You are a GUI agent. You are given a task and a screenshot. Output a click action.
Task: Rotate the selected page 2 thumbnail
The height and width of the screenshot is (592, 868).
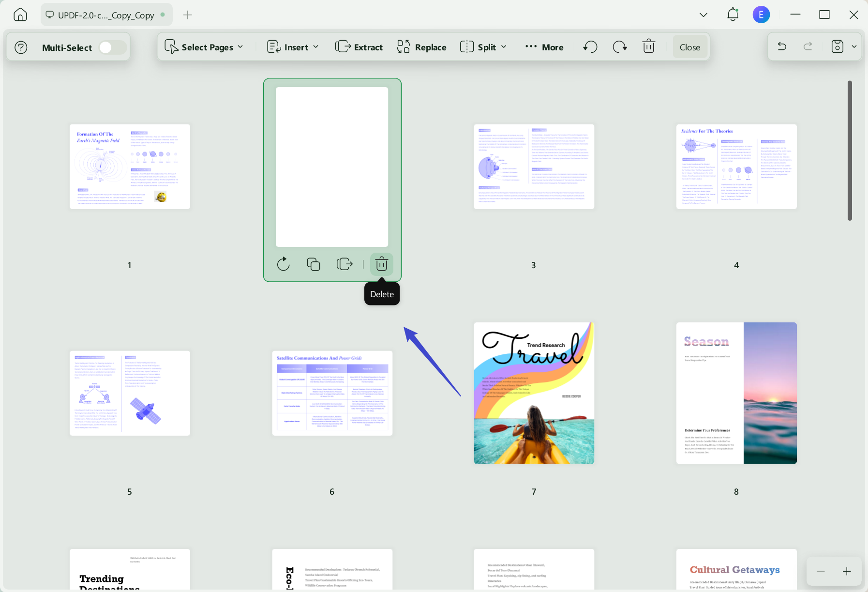[x=284, y=264]
